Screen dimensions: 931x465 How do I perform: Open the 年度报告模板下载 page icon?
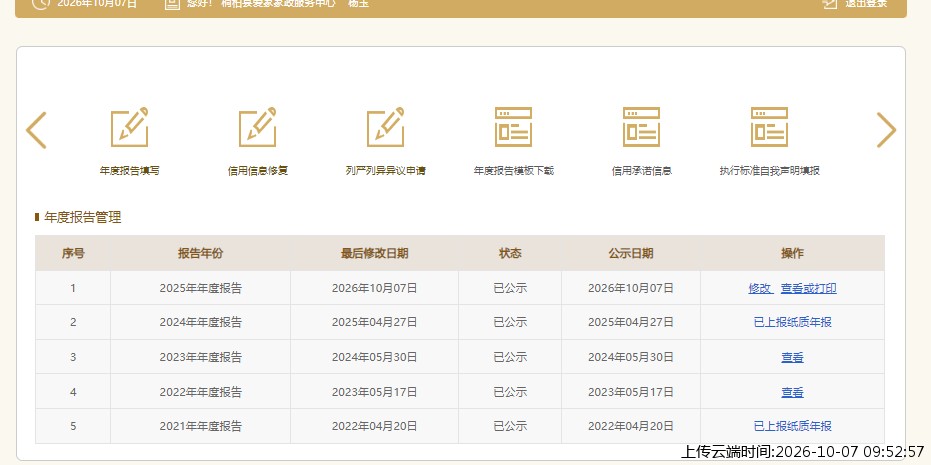coord(514,127)
